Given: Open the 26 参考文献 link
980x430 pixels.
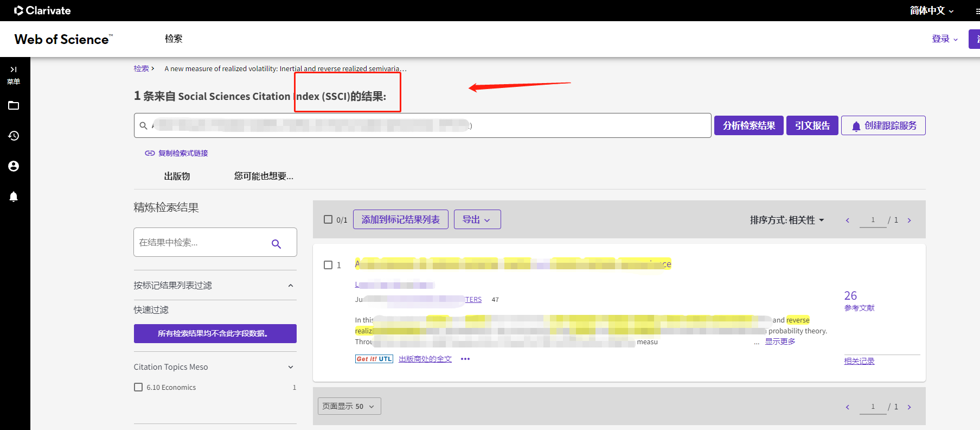Looking at the screenshot, I should [859, 301].
